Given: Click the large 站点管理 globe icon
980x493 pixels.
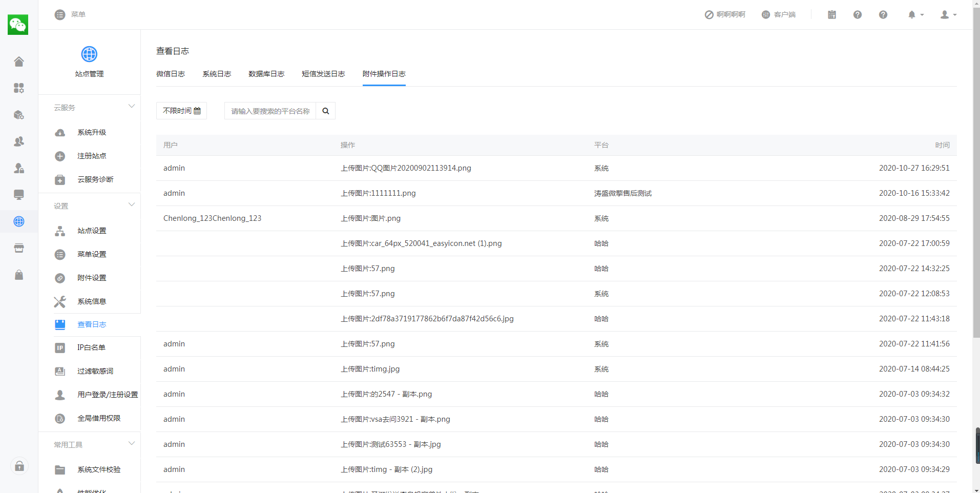Looking at the screenshot, I should coord(89,54).
